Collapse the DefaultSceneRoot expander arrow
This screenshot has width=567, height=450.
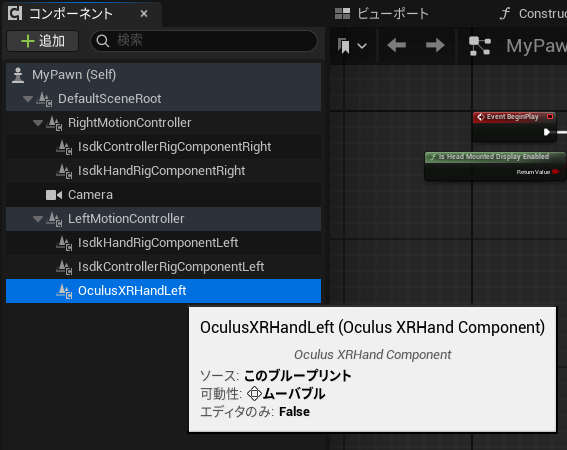tap(28, 99)
